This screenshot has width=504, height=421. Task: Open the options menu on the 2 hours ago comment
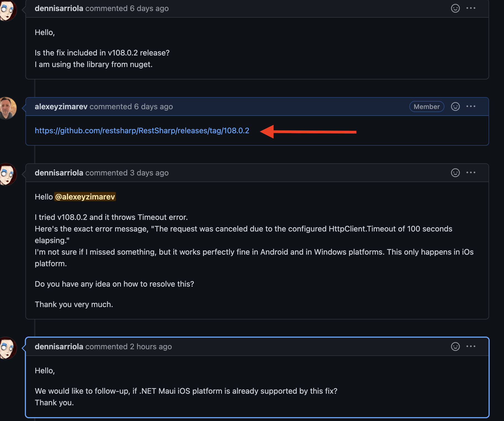(471, 347)
